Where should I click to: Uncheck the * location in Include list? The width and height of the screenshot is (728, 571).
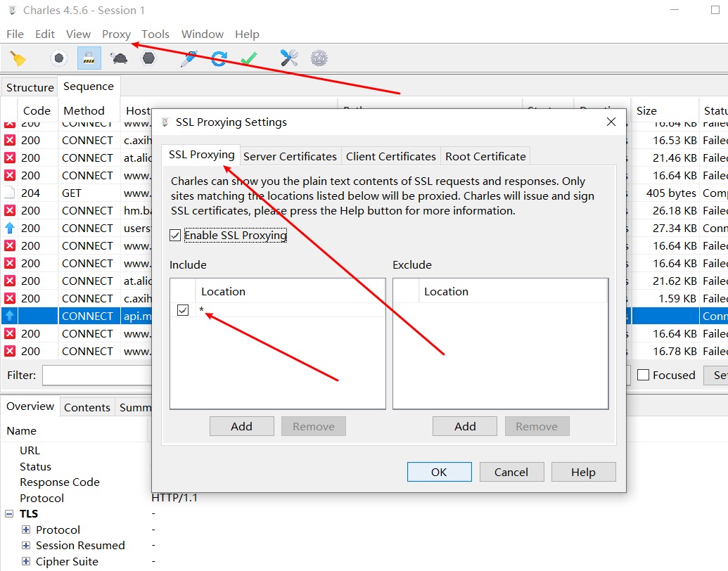tap(183, 310)
